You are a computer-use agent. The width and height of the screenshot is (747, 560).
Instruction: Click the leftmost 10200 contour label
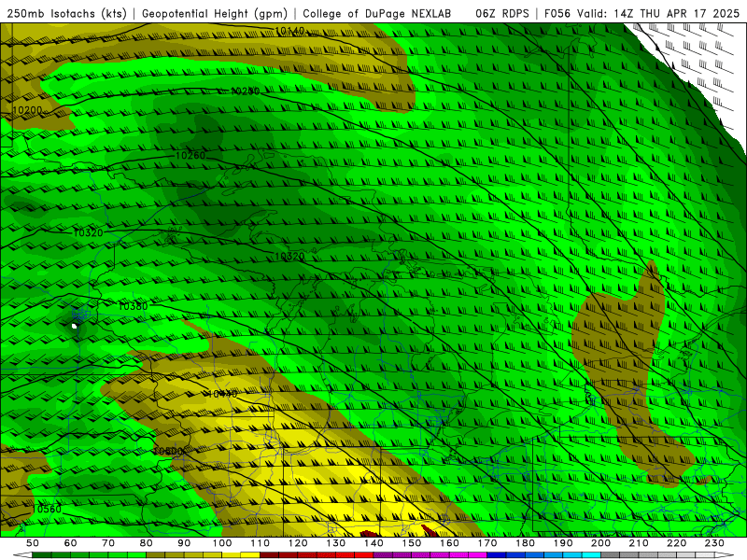coord(27,110)
